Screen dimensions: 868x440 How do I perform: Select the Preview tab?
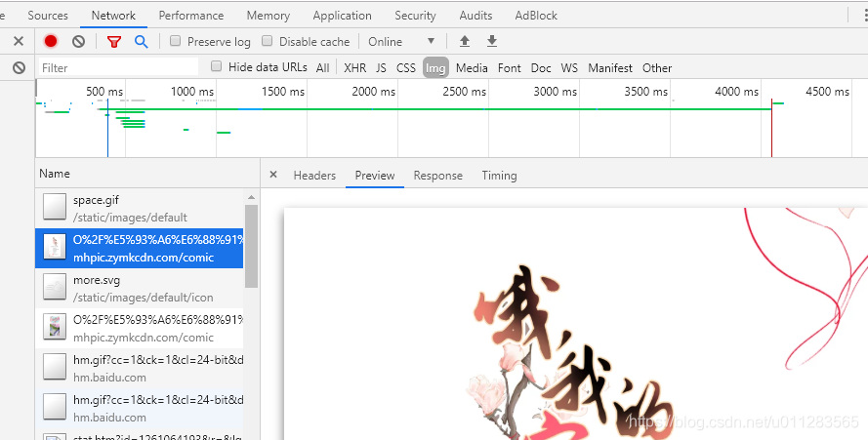[x=375, y=176]
